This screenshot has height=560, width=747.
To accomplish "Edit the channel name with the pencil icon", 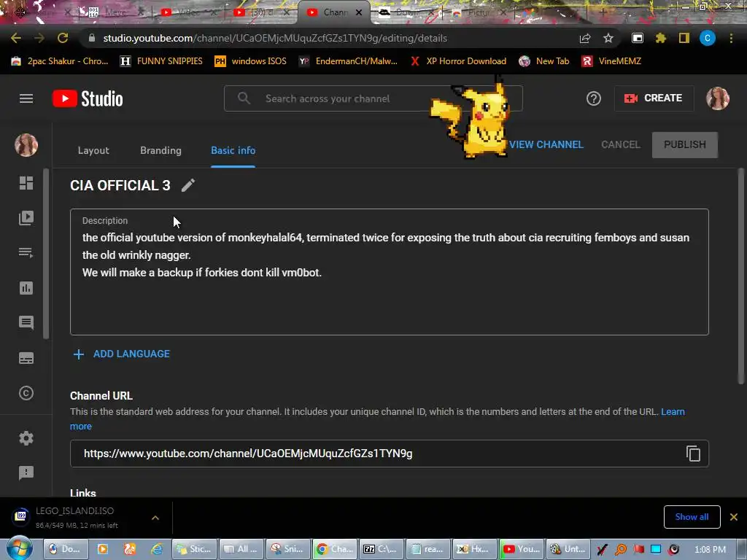I will point(188,185).
